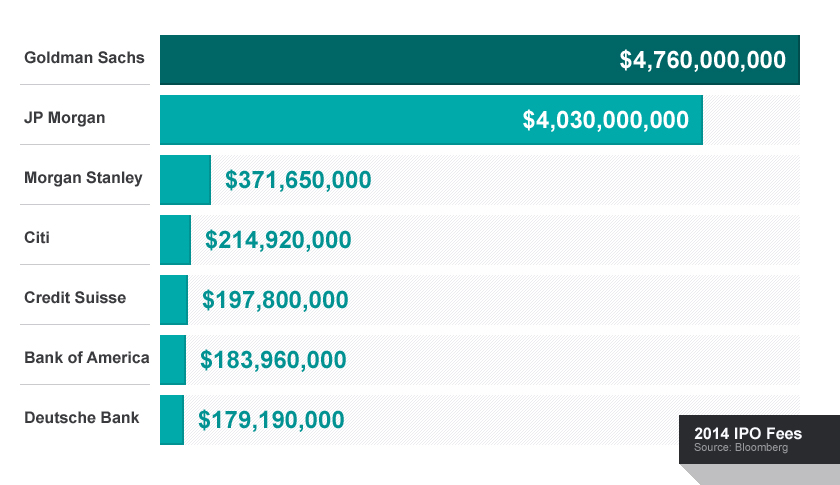Click the JP Morgan teal bar

340,120
